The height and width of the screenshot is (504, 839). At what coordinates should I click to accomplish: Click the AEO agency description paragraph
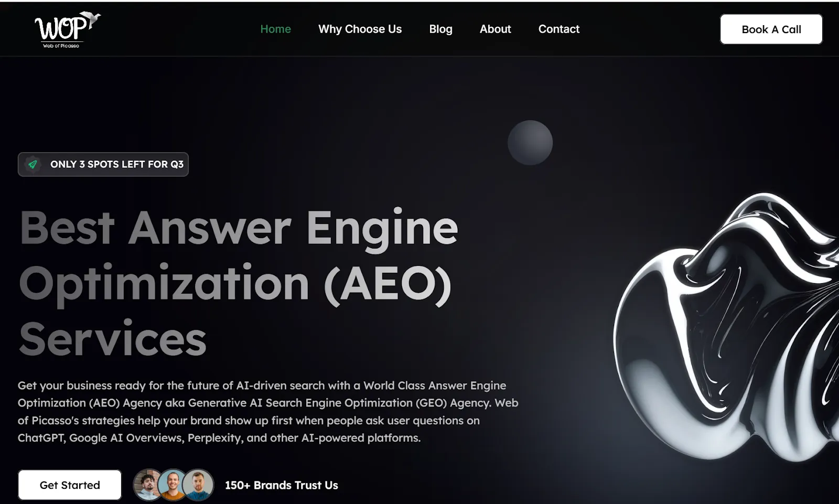click(268, 412)
